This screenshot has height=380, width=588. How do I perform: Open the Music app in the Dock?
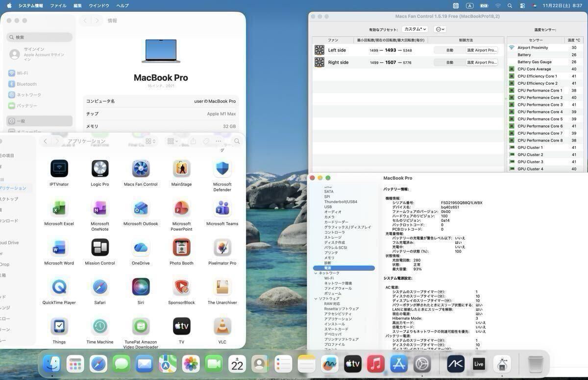coord(375,364)
